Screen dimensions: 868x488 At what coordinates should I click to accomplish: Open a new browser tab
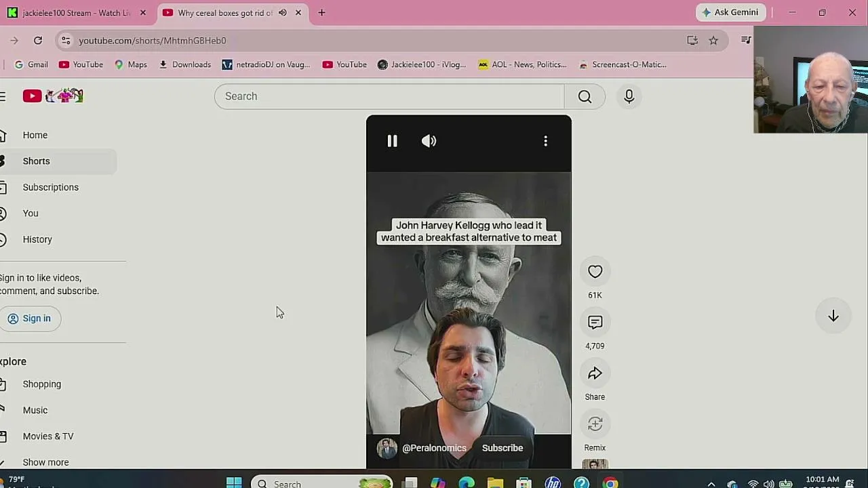[321, 13]
